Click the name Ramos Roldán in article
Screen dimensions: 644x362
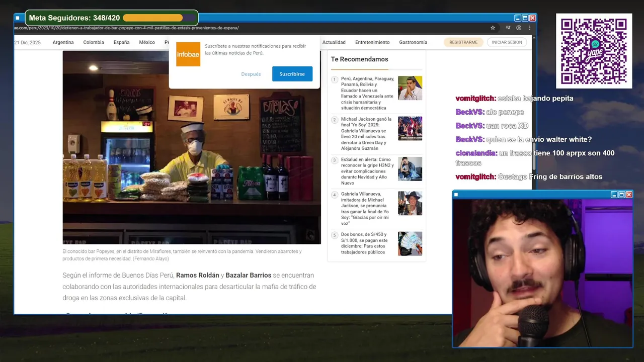(198, 276)
